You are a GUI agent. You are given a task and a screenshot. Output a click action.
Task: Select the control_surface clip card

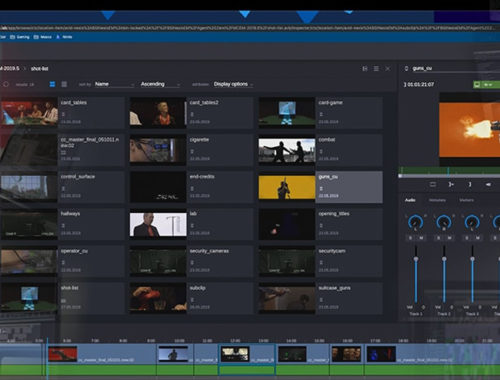tap(63, 187)
